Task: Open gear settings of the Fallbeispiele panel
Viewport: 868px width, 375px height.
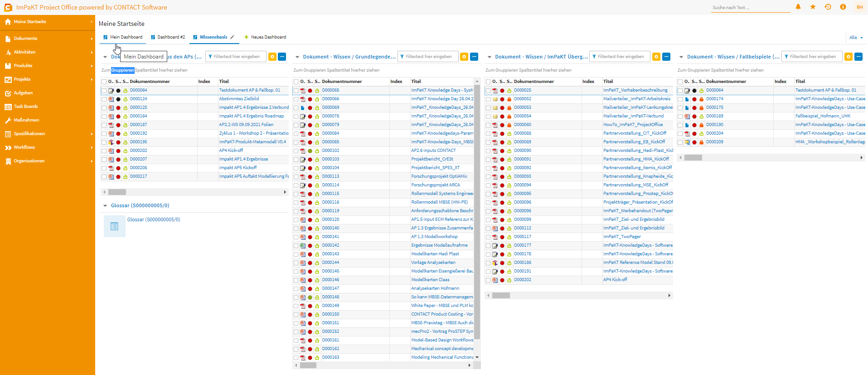Action: 849,57
